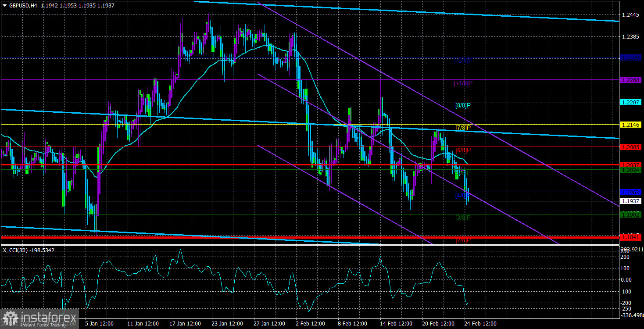Click the [+2/8]P Murray level label

462,61
